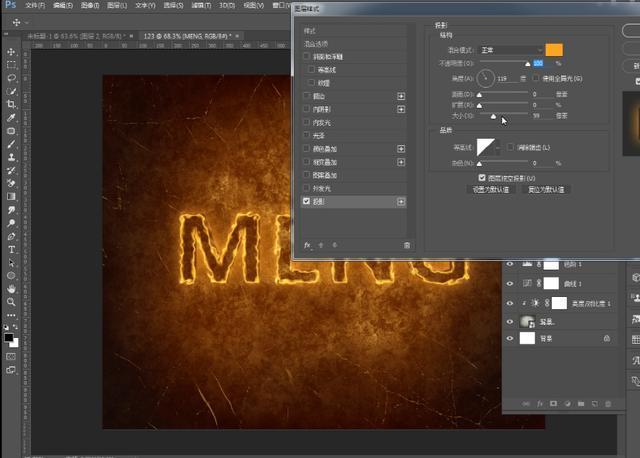Screen dimensions: 640x458
Task: Select the Clone Stamp tool
Action: coord(11,157)
